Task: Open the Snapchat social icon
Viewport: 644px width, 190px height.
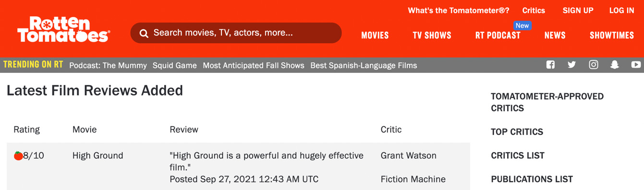Action: point(615,65)
